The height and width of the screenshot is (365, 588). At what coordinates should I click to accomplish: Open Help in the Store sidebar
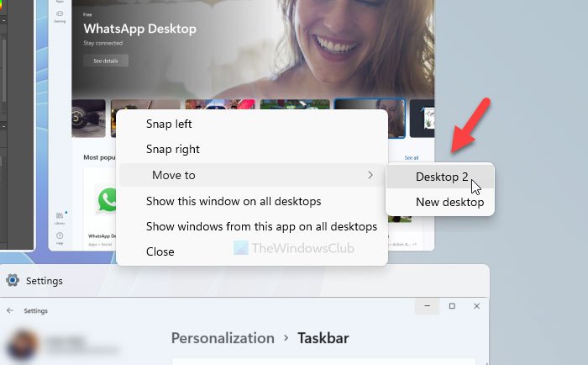click(x=60, y=238)
